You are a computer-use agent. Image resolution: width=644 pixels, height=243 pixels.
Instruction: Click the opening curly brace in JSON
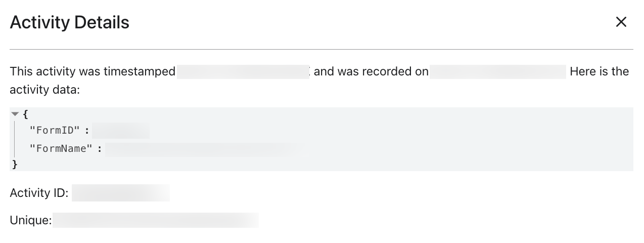[x=25, y=114]
